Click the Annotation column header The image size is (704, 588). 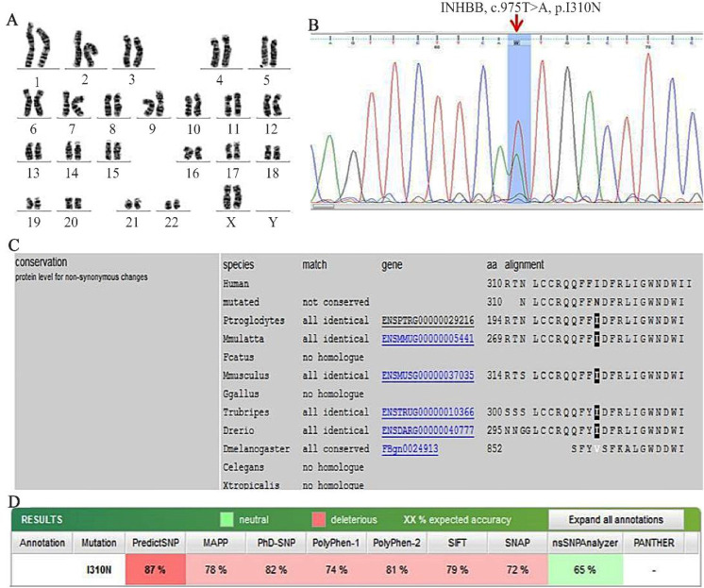42,543
